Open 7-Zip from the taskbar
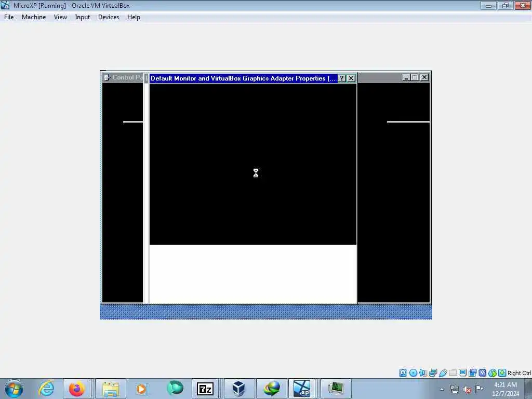This screenshot has width=532, height=399. (205, 389)
